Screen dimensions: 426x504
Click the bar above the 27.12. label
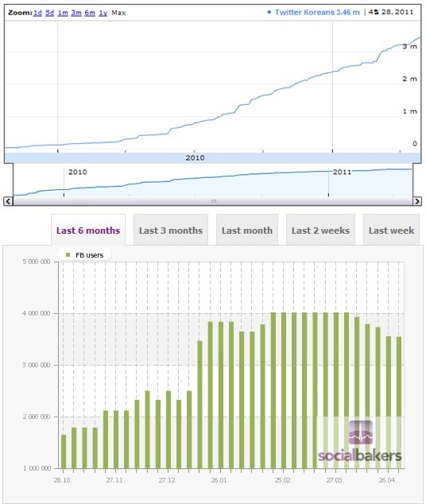click(x=168, y=429)
